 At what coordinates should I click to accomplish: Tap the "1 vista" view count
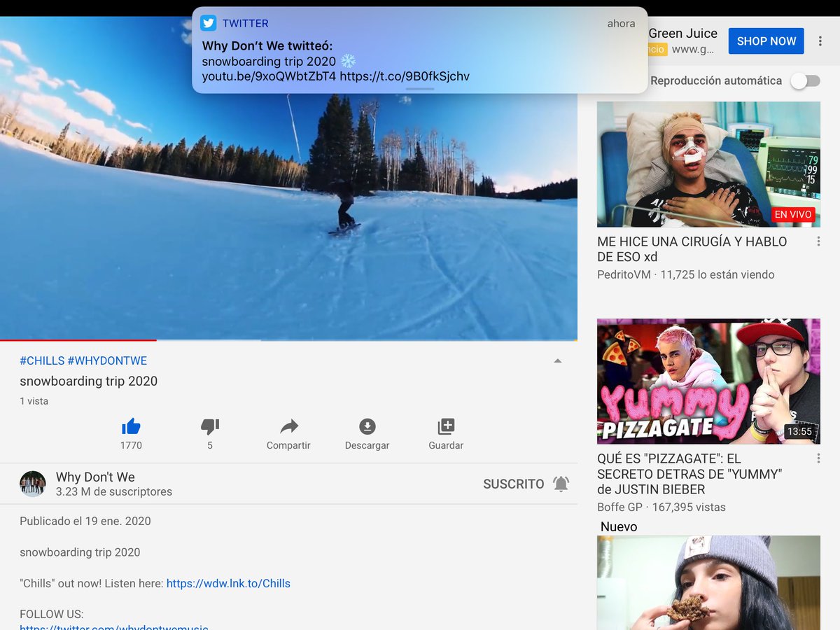[x=34, y=401]
